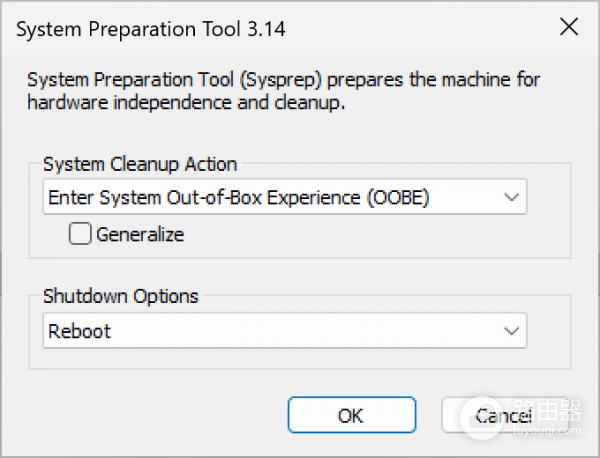The width and height of the screenshot is (600, 458).
Task: Expand the Shutdown Options dropdown arrow
Action: tap(512, 331)
